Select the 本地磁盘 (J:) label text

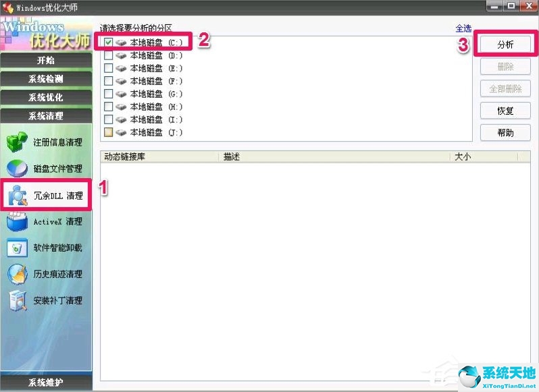pyautogui.click(x=156, y=132)
